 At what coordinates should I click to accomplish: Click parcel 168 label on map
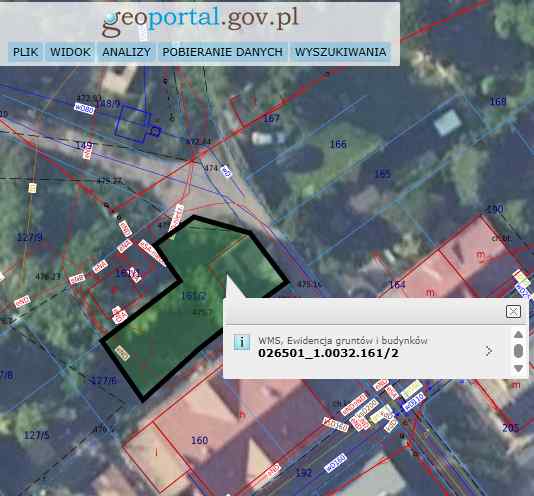pyautogui.click(x=498, y=101)
